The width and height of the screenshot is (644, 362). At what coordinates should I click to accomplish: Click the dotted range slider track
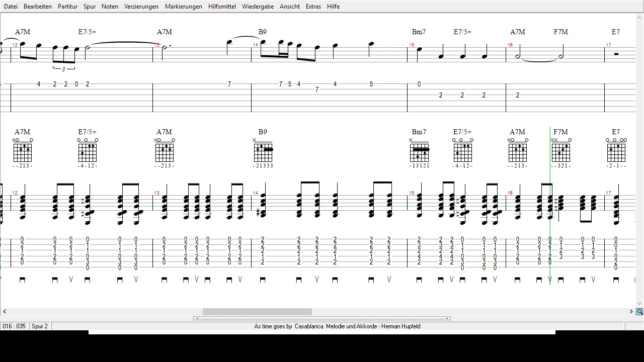[x=322, y=318]
